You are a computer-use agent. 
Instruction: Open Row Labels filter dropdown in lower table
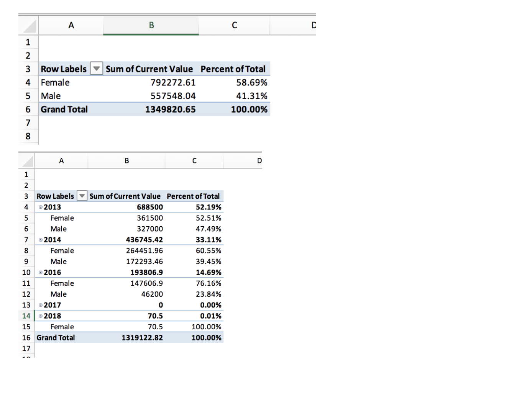point(82,196)
